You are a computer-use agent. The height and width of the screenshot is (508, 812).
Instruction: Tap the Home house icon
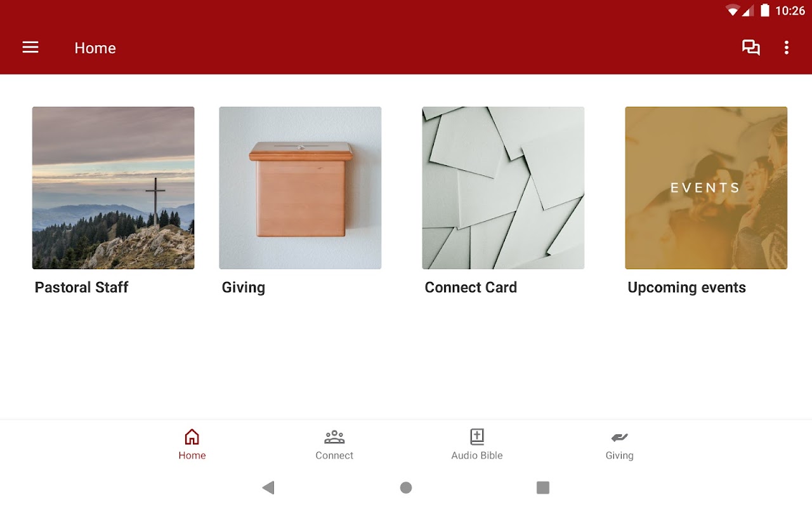point(192,437)
